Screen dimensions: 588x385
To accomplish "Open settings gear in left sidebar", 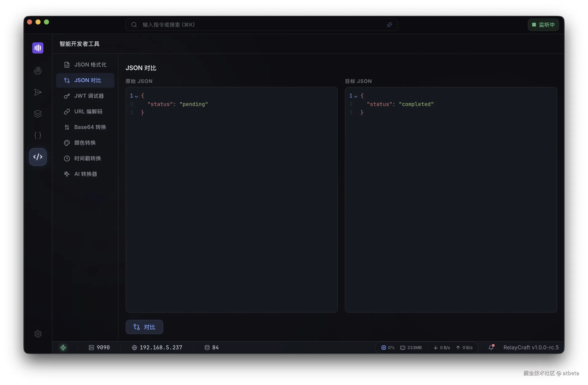I will point(38,334).
